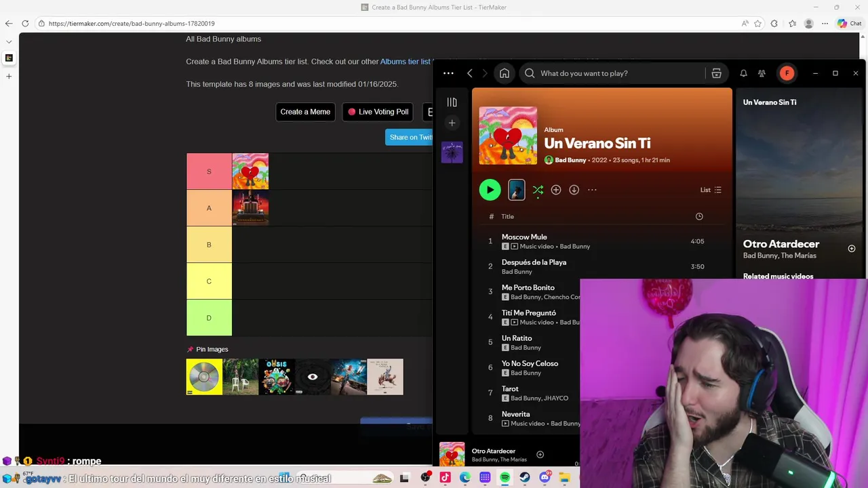Go back in Spotify
Image resolution: width=868 pixels, height=488 pixels.
coord(469,73)
